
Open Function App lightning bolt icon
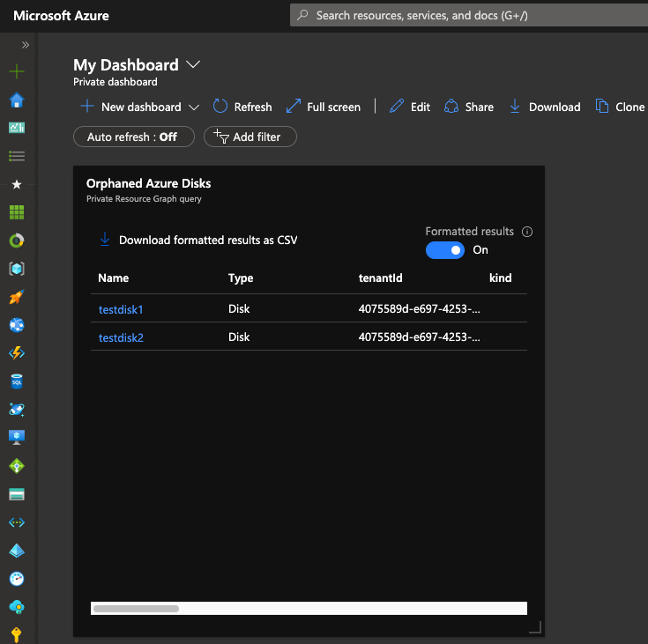pyautogui.click(x=17, y=353)
